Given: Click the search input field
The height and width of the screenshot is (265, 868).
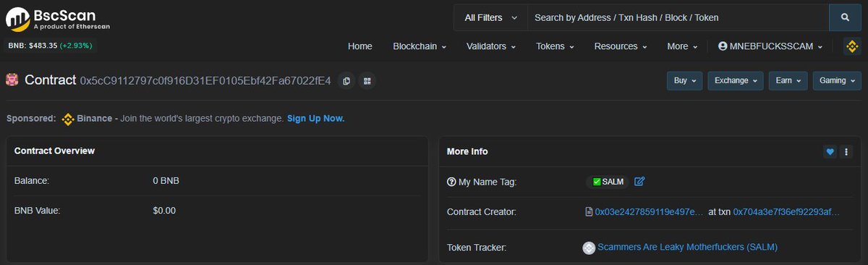Looking at the screenshot, I should tap(678, 17).
